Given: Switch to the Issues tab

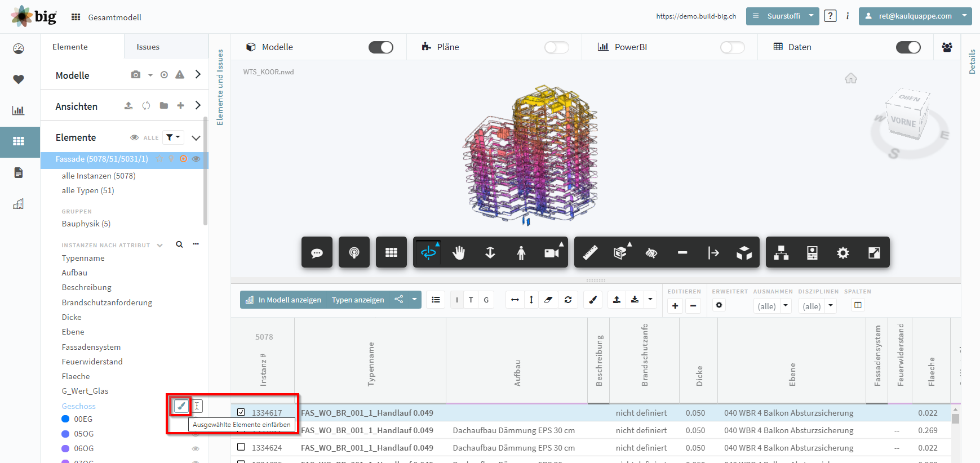Looking at the screenshot, I should point(148,47).
